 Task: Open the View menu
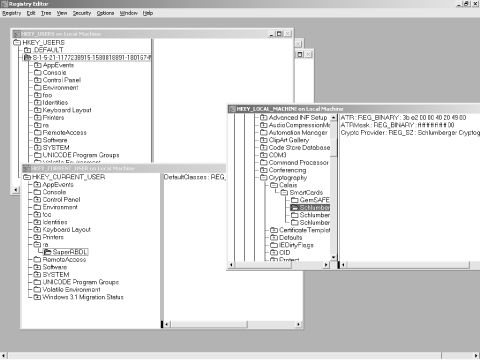(x=62, y=13)
